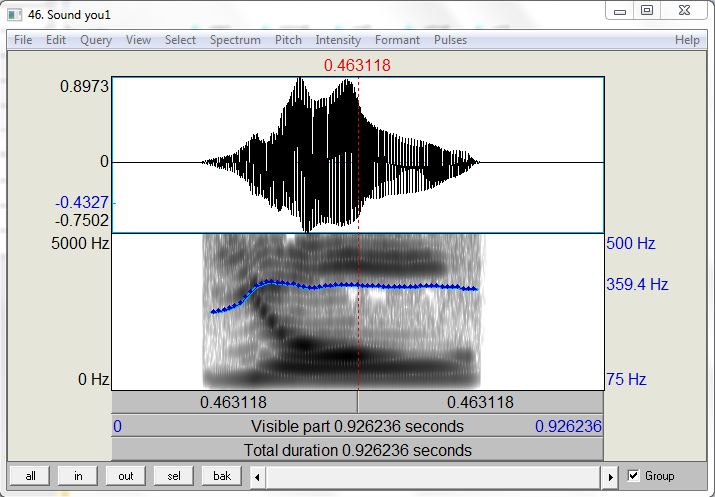Open the File menu

coord(23,40)
